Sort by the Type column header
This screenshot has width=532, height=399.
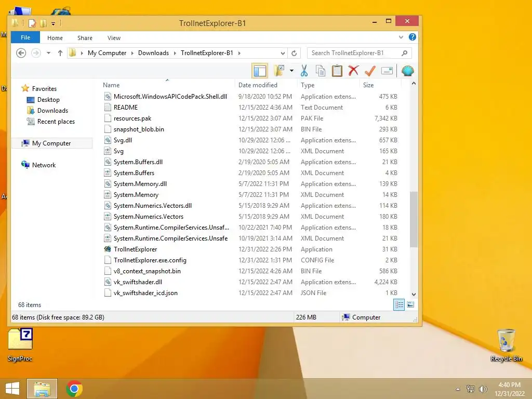click(x=308, y=85)
